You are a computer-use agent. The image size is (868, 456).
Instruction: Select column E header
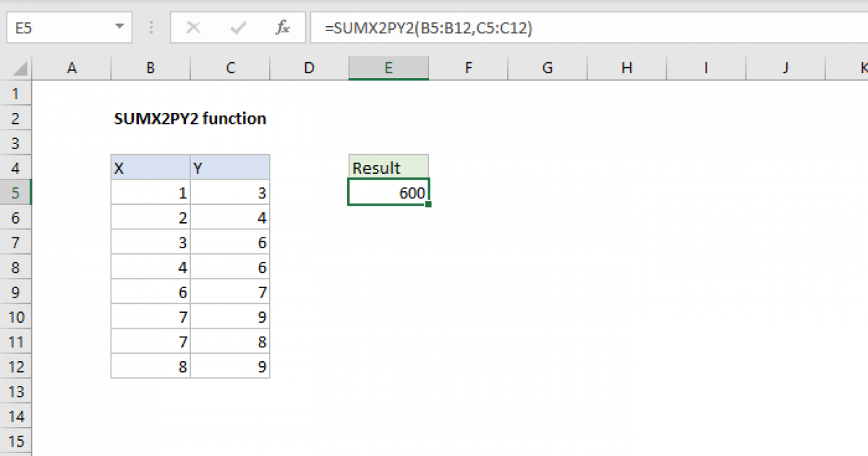point(388,67)
